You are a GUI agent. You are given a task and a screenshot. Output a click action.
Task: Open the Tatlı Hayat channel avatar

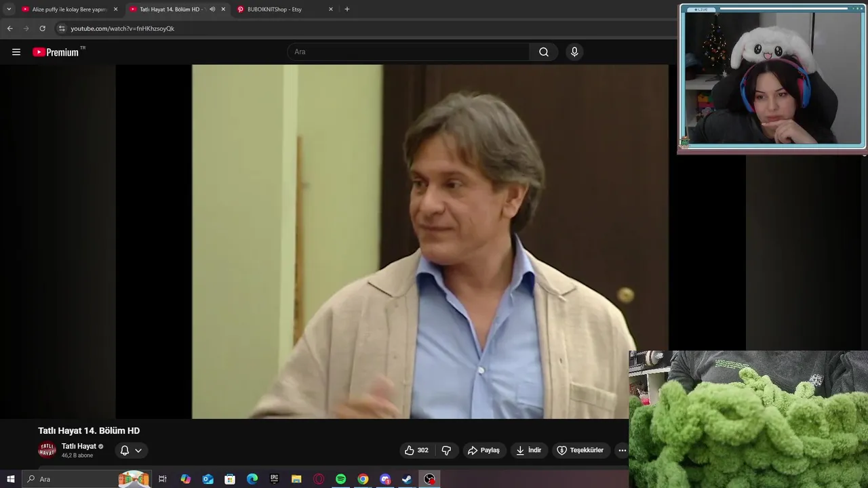click(x=47, y=450)
